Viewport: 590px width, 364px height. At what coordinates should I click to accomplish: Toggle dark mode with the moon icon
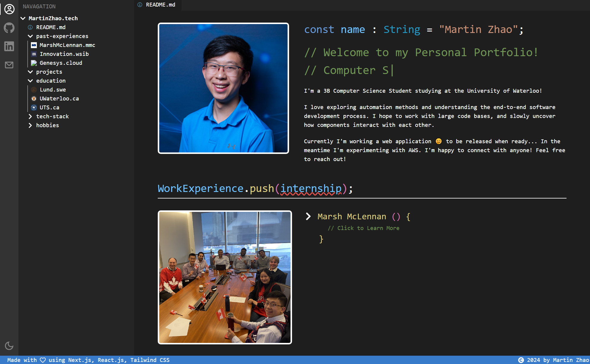9,346
